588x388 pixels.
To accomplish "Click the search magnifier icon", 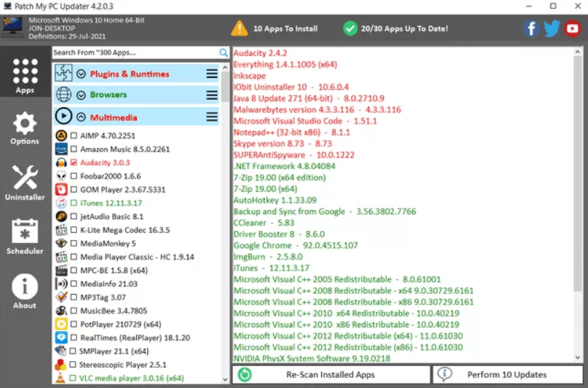I will [x=224, y=53].
